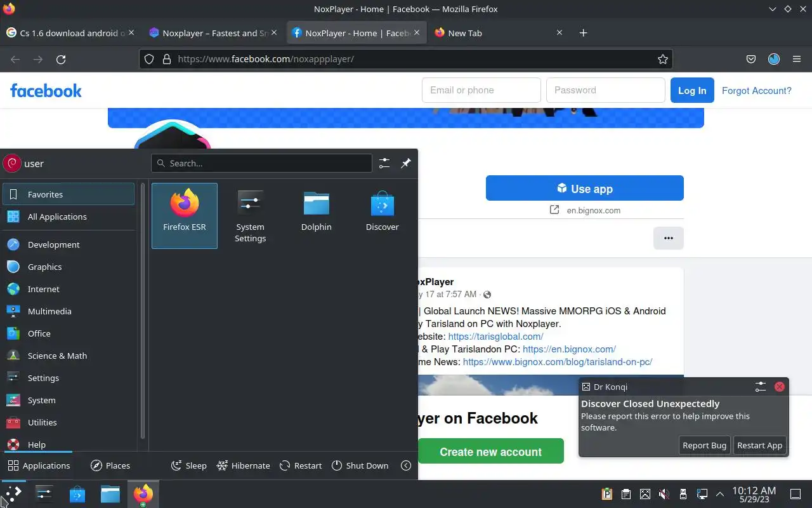This screenshot has height=508, width=812.
Task: Close the New Tab browser tab
Action: tap(560, 32)
